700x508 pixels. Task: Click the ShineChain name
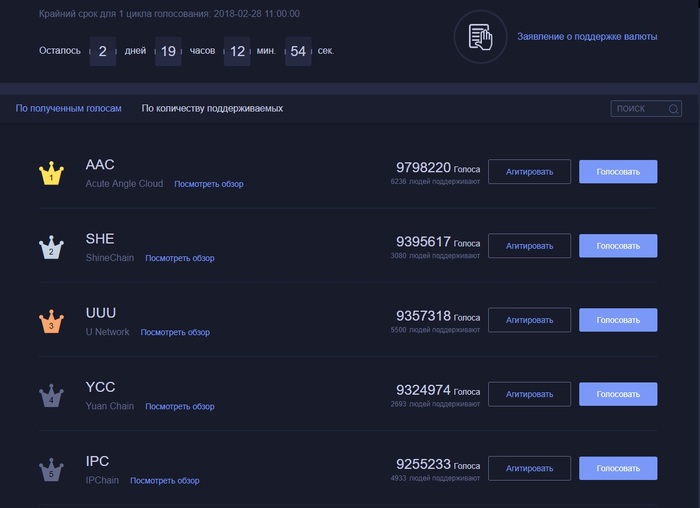110,258
